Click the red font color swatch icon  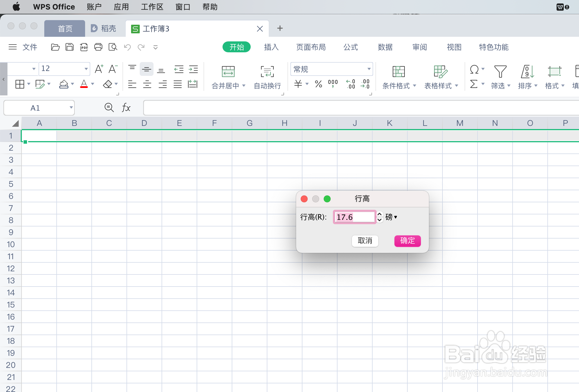[84, 84]
